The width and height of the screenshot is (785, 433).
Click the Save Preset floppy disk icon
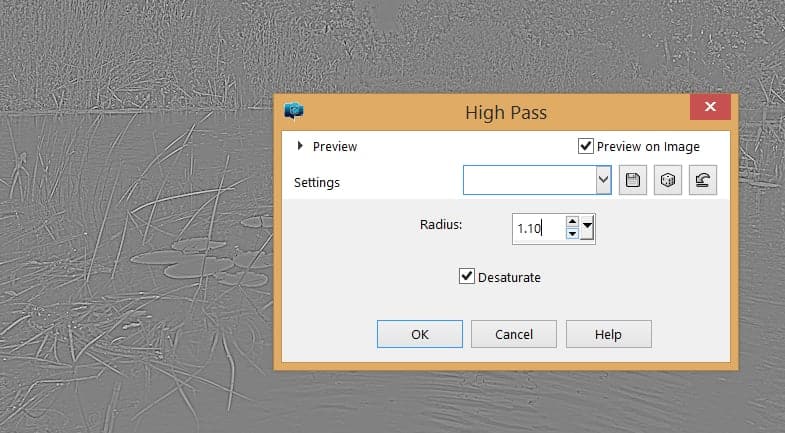(632, 181)
